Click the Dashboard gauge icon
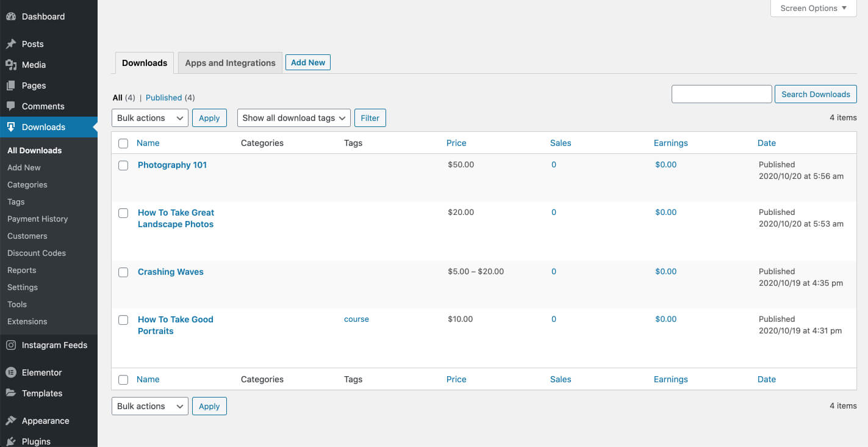 11,16
